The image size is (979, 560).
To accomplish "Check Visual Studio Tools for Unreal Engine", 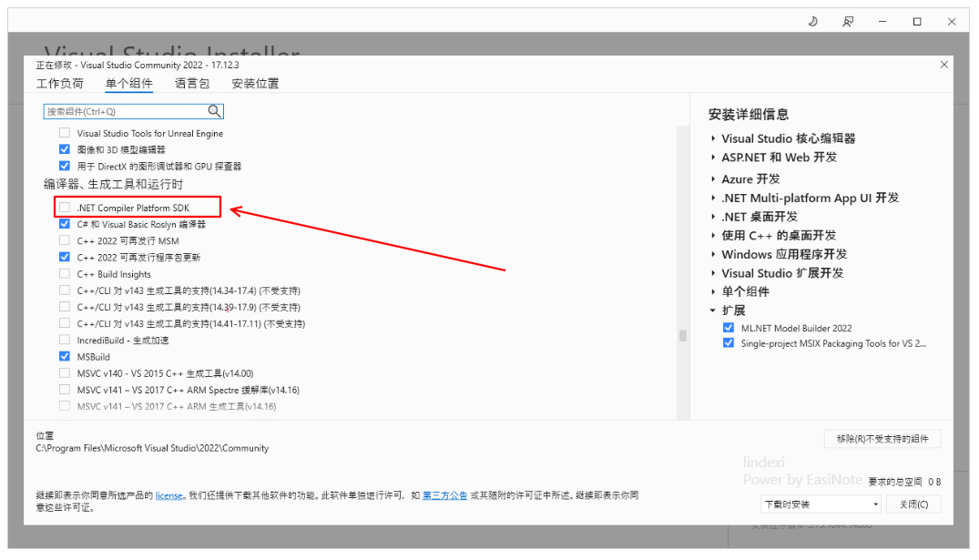I will pos(65,133).
